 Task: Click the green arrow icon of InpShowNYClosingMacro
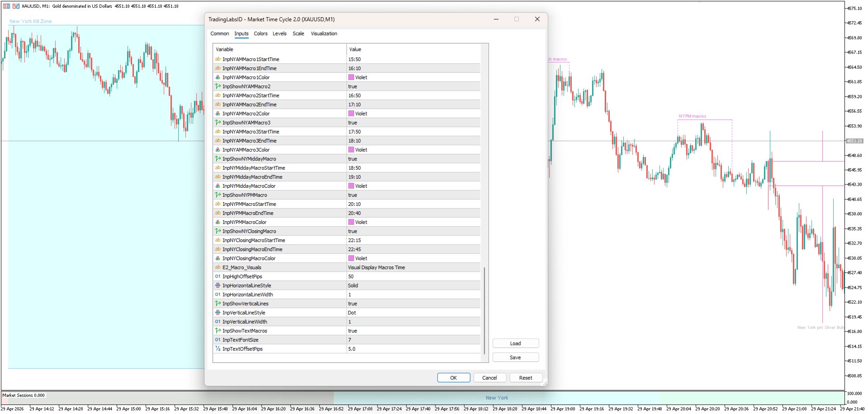[218, 231]
